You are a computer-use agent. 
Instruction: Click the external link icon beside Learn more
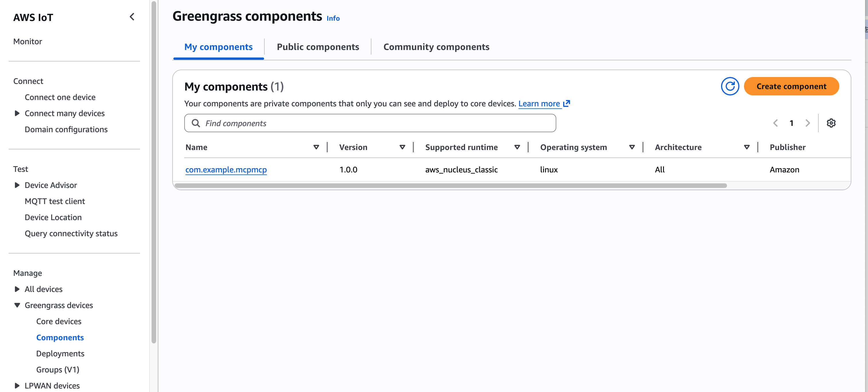(x=567, y=103)
